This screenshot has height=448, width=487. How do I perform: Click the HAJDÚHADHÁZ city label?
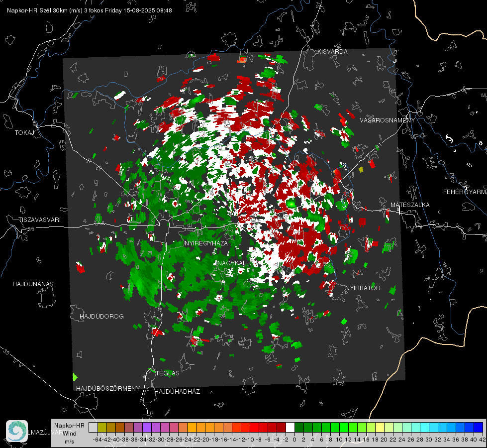177,392
